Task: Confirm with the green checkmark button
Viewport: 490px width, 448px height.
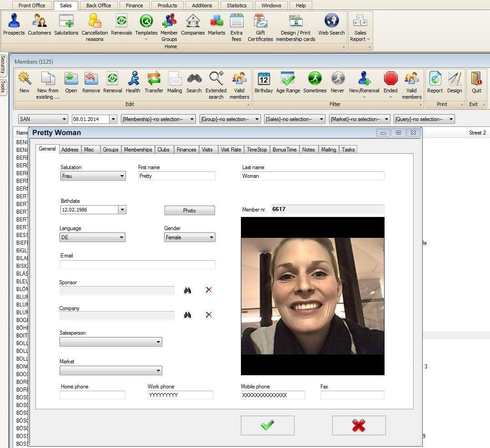Action: 267,425
